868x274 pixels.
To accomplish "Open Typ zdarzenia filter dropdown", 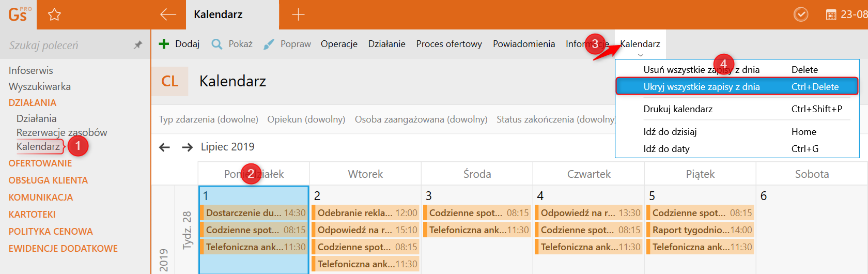I will [208, 119].
